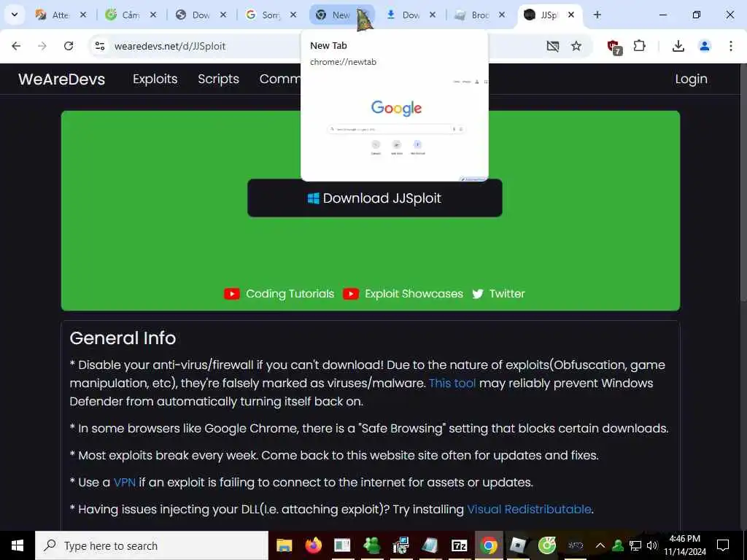The image size is (747, 560).
Task: Open Chrome three-dot menu
Action: click(x=731, y=46)
